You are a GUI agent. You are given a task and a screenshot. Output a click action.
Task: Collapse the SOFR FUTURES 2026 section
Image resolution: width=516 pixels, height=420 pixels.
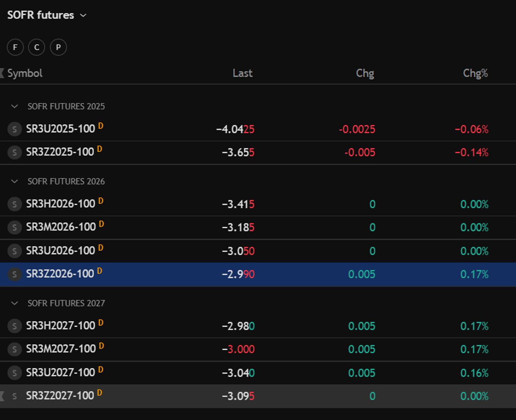[14, 181]
